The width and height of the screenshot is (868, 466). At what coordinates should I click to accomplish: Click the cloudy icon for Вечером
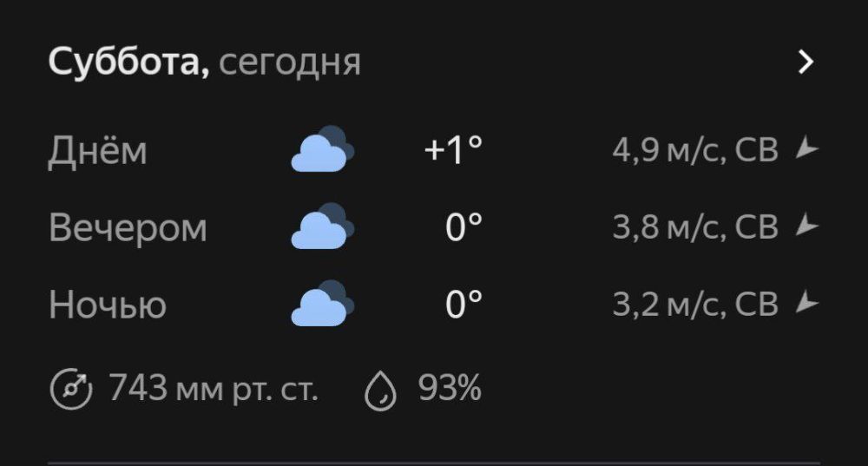click(322, 226)
